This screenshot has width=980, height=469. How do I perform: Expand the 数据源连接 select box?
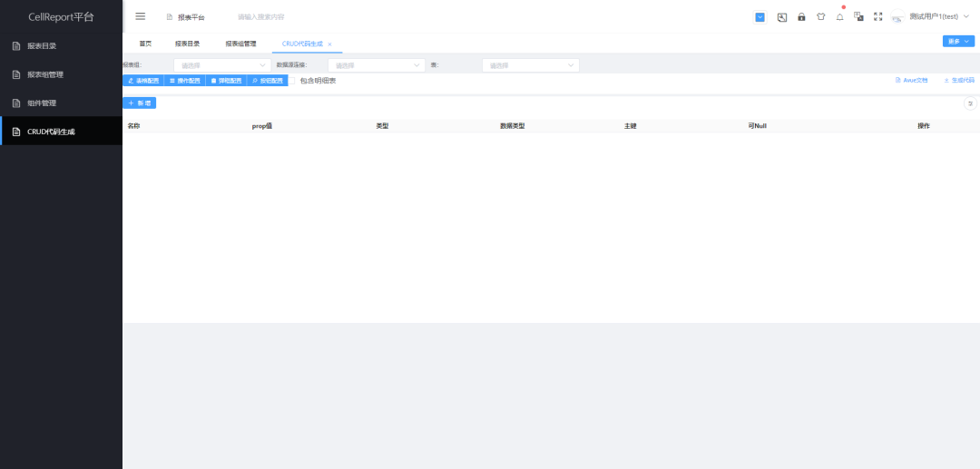click(x=376, y=65)
